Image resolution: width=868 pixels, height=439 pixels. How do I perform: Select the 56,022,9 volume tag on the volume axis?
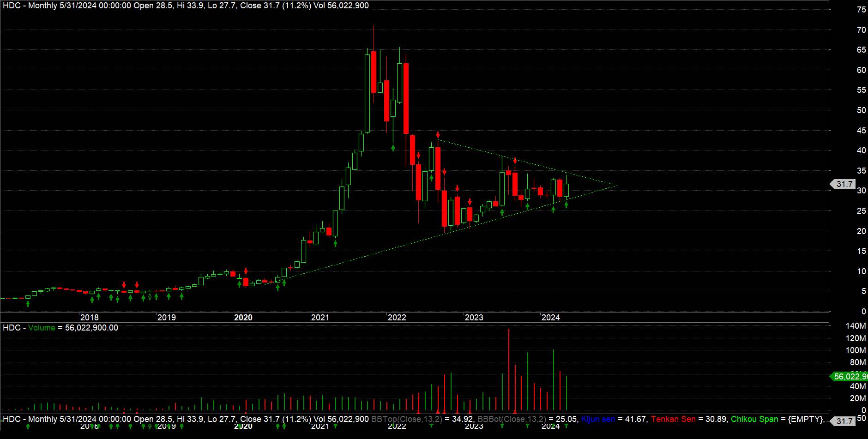850,377
